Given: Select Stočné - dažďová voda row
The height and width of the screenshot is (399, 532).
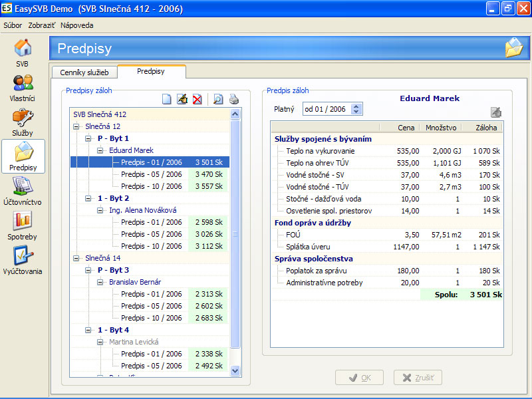Looking at the screenshot, I should point(387,199).
